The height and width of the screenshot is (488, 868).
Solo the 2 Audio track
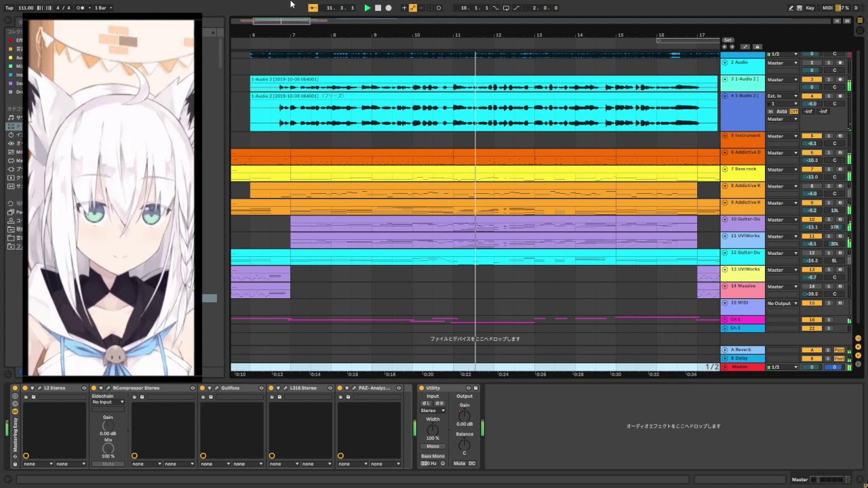point(828,63)
